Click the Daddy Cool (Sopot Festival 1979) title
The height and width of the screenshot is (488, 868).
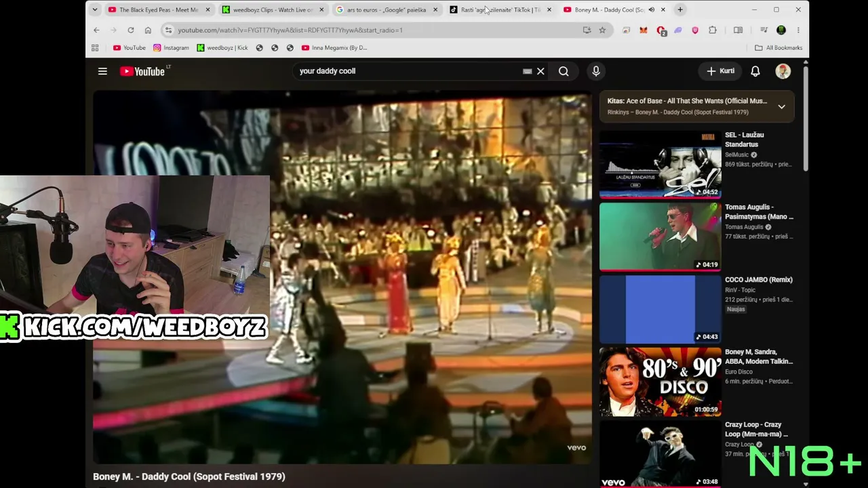point(189,476)
